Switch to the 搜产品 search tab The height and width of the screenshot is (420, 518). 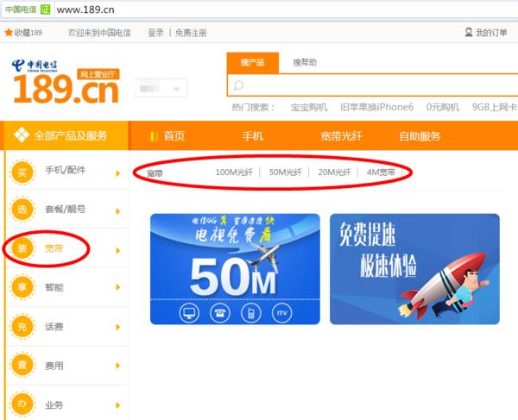[253, 63]
